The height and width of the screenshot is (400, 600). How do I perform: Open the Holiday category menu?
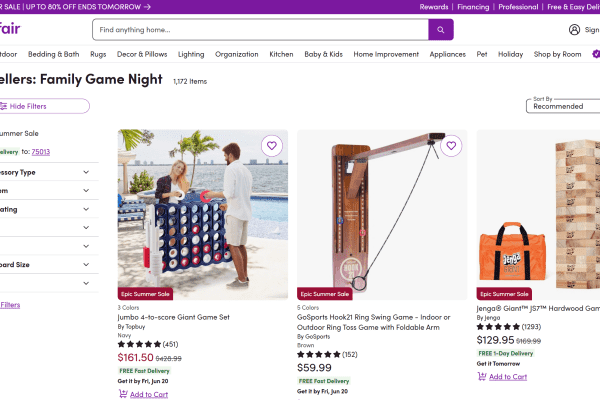point(510,54)
